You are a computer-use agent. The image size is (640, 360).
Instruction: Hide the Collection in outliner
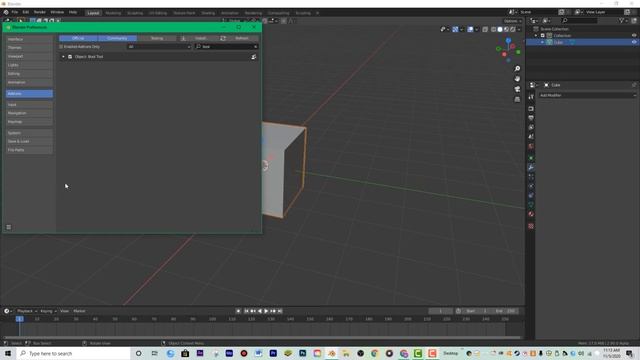634,36
